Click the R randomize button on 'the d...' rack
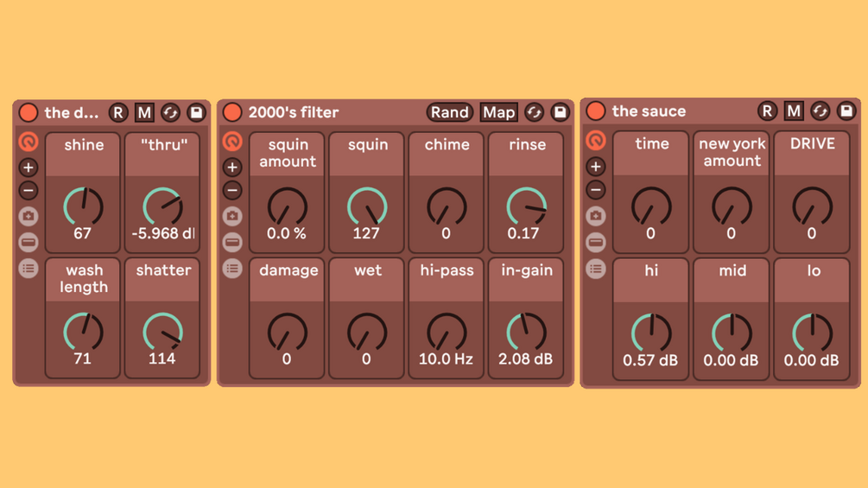868x488 pixels. pyautogui.click(x=118, y=113)
